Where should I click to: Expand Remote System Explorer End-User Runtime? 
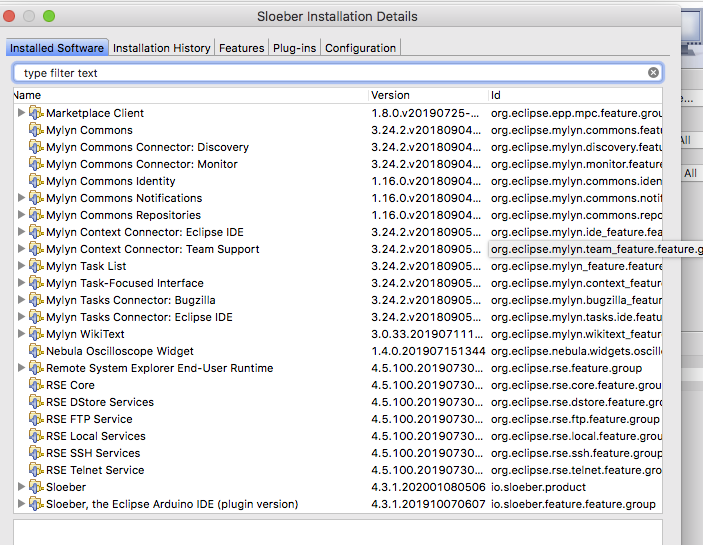pyautogui.click(x=21, y=368)
